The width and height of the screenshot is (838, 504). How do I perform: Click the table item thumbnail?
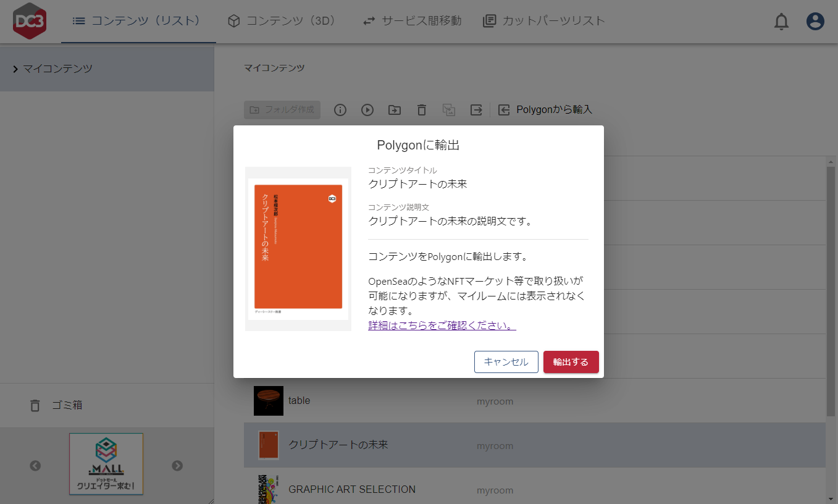point(269,401)
